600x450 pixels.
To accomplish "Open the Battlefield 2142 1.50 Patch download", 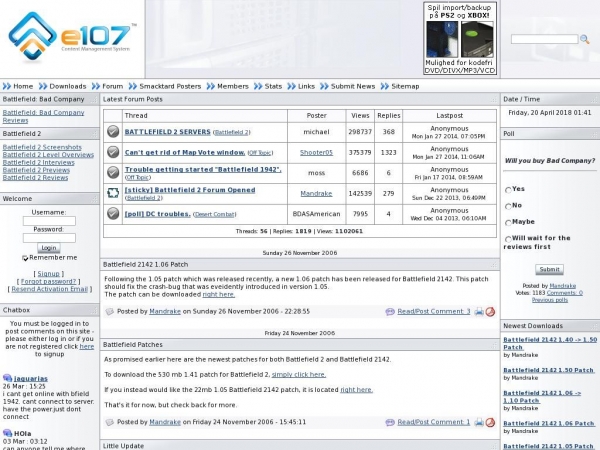I will (548, 370).
